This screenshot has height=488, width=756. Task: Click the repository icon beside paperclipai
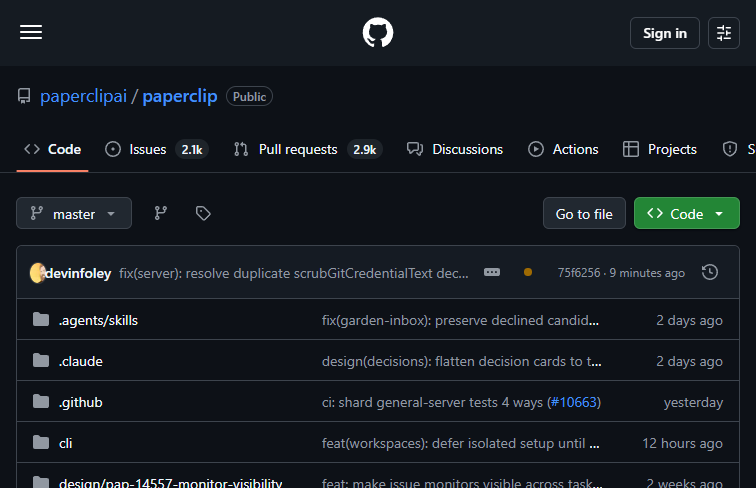click(x=24, y=96)
